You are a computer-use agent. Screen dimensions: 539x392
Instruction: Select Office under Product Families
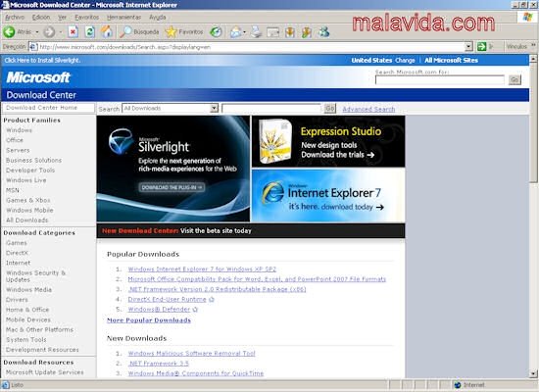click(x=15, y=140)
